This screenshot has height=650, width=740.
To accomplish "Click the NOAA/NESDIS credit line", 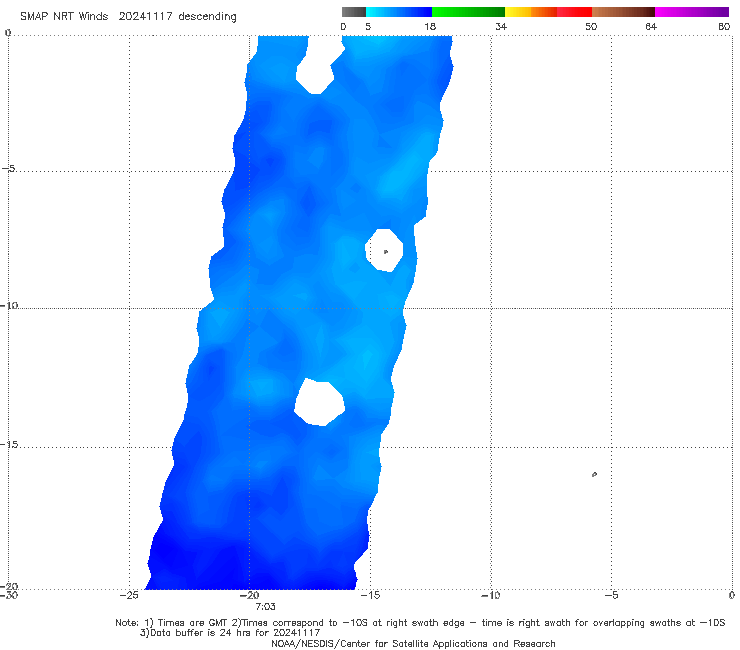I will click(413, 644).
